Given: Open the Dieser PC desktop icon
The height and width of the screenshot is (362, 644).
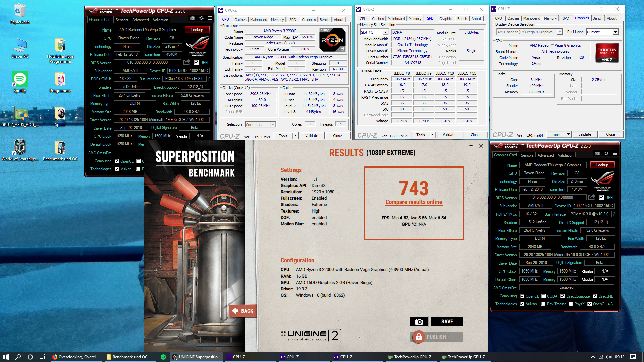Looking at the screenshot, I should (x=20, y=48).
